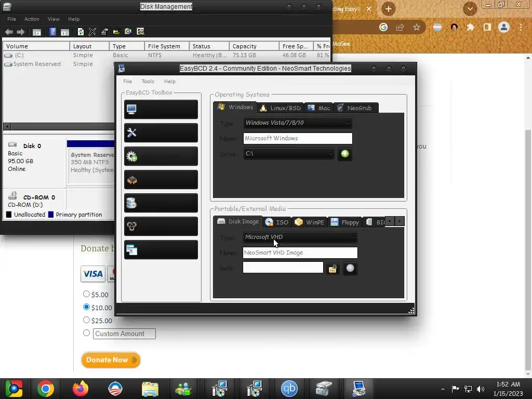
Task: Click the File System column header
Action: pos(167,46)
